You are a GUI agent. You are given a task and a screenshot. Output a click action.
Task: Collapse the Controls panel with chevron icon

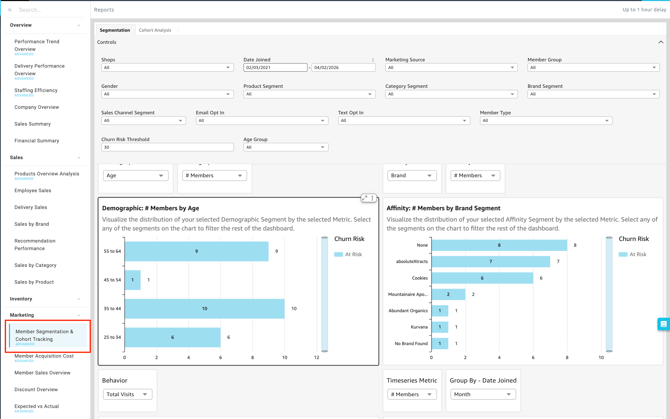click(660, 42)
